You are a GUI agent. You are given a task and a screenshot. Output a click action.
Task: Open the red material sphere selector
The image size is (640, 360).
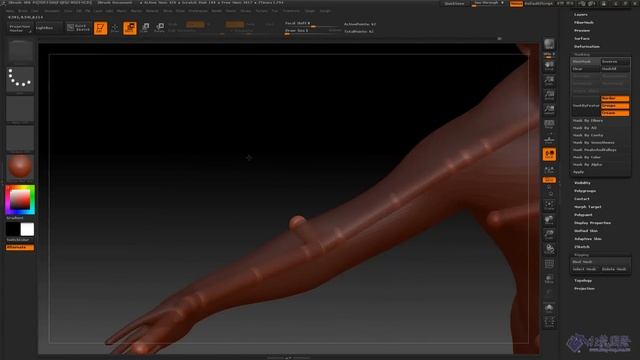(20, 167)
